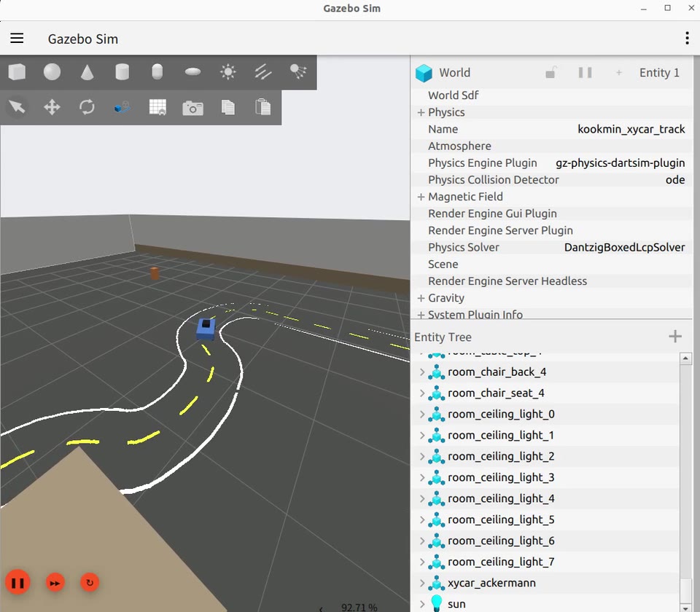Insert a capsule shape
Viewport: 700px width, 612px height.
pyautogui.click(x=157, y=72)
